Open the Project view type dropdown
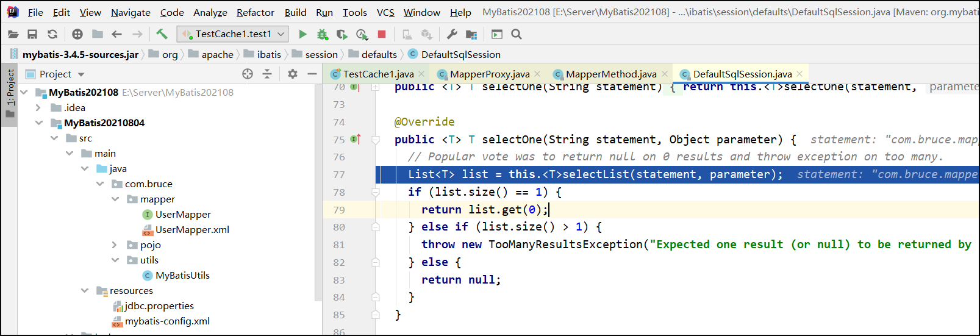The width and height of the screenshot is (980, 336). point(82,74)
